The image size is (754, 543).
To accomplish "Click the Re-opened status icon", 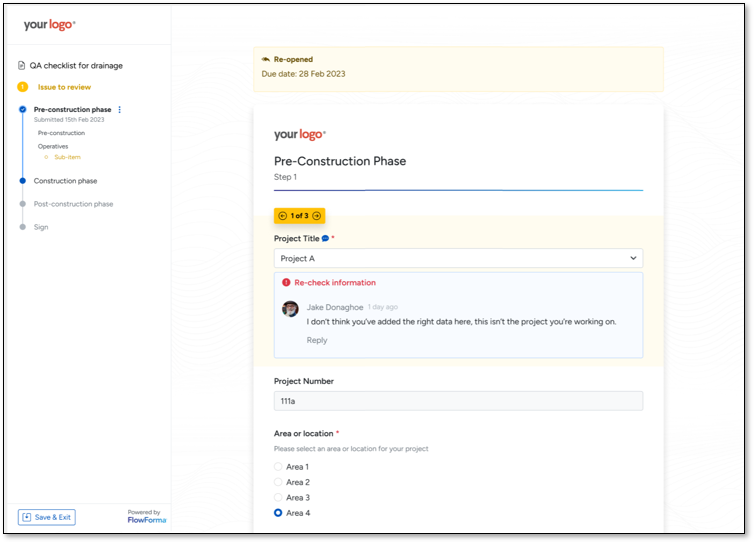I will coord(266,59).
